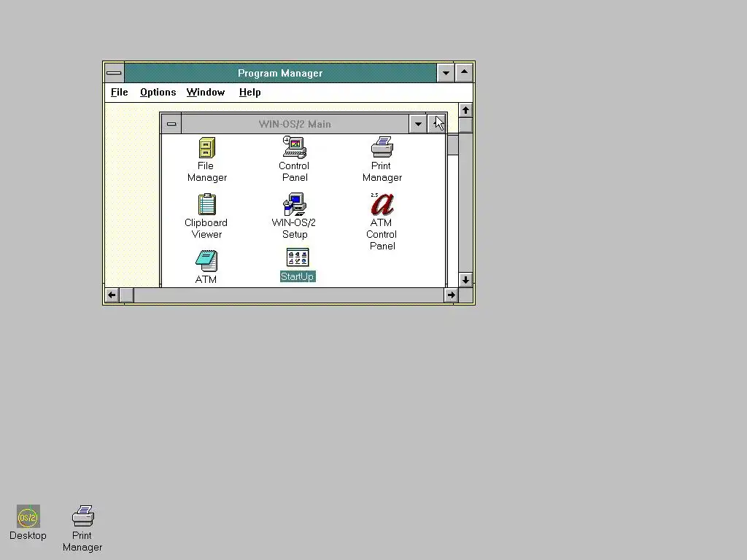The height and width of the screenshot is (560, 747).
Task: Click Program Manager horizontal scrollbar right arrow
Action: (x=451, y=295)
